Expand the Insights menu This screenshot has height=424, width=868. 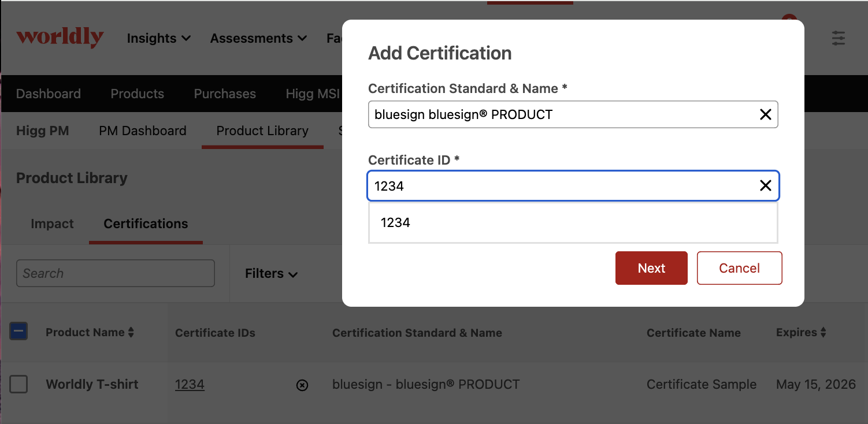(159, 38)
